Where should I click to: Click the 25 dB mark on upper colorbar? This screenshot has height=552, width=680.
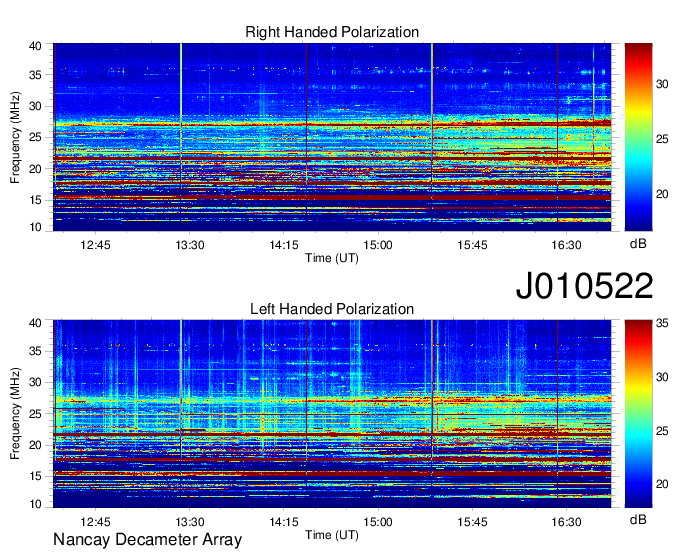coord(662,139)
